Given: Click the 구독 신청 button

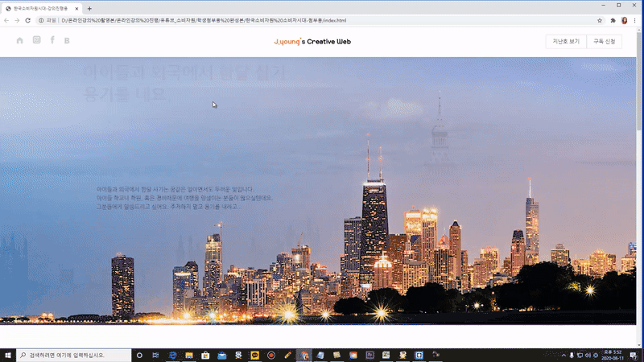Looking at the screenshot, I should tap(605, 42).
